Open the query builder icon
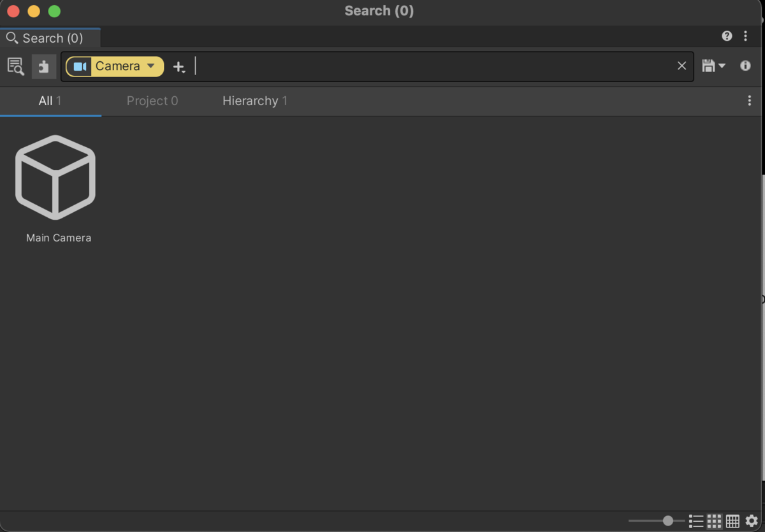 point(16,66)
